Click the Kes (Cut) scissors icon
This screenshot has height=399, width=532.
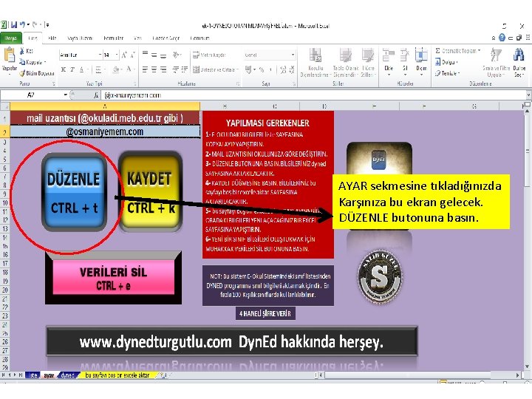(x=22, y=51)
